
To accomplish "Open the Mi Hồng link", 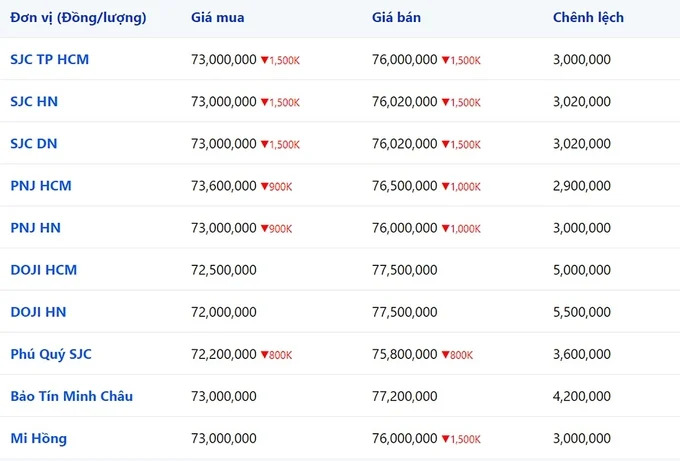I will [x=39, y=438].
